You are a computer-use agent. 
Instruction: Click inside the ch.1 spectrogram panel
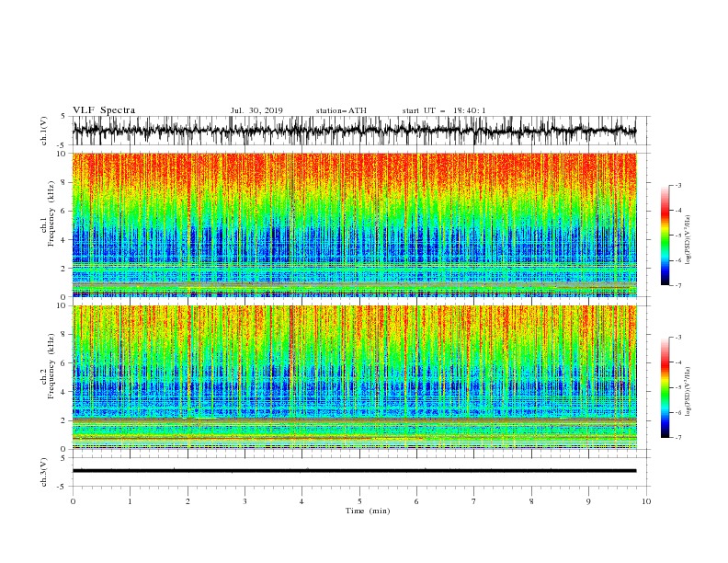tap(354, 224)
